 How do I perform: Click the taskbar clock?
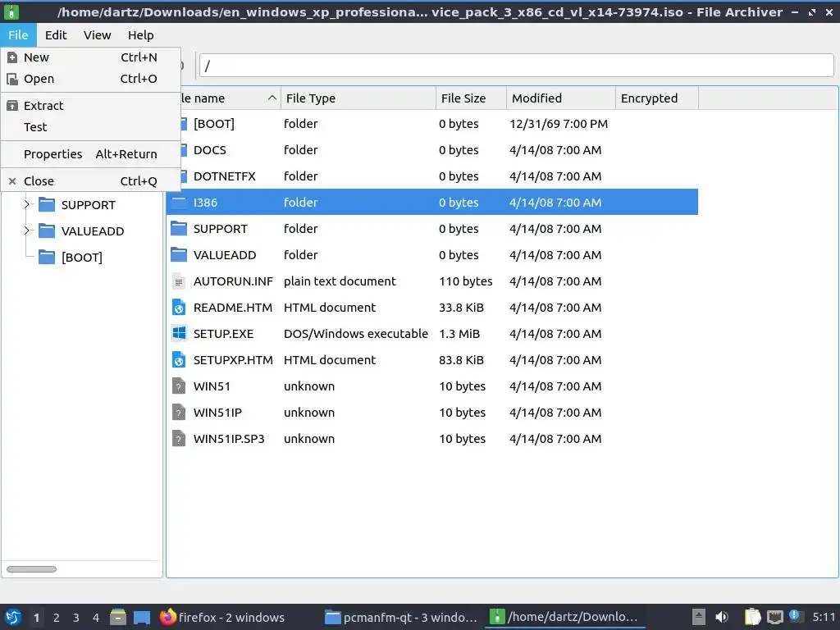click(824, 617)
